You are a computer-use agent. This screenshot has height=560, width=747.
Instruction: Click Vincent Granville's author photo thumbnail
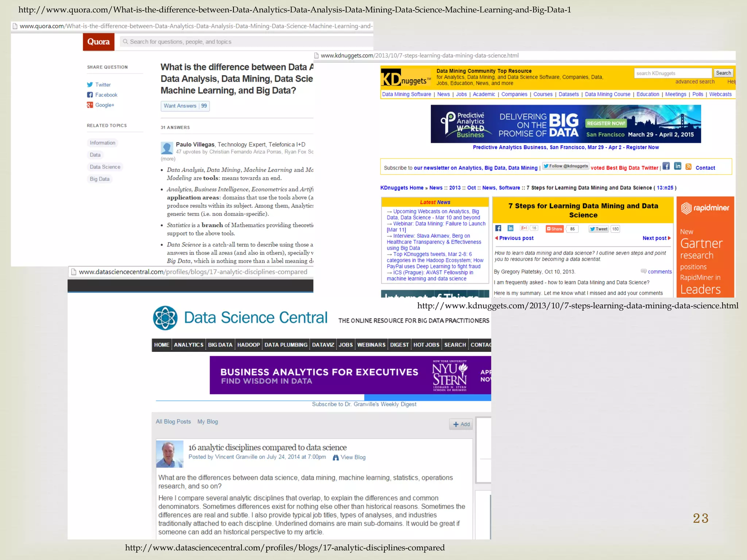170,454
